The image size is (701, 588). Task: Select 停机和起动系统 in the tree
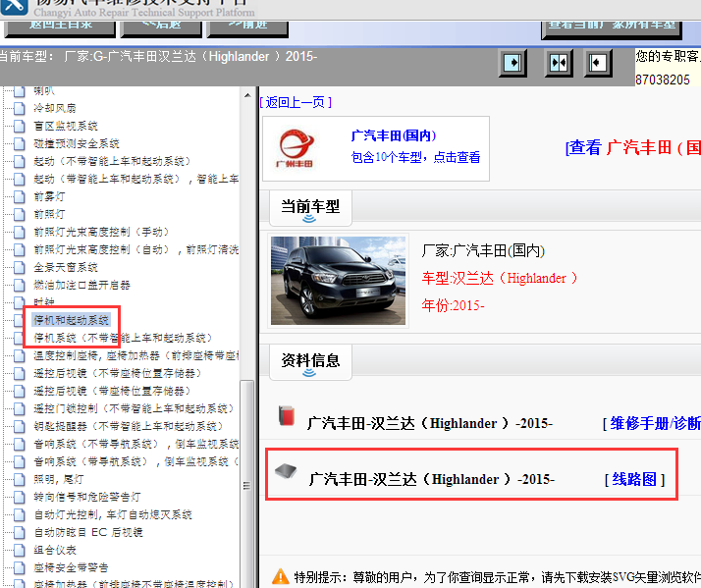click(x=71, y=320)
